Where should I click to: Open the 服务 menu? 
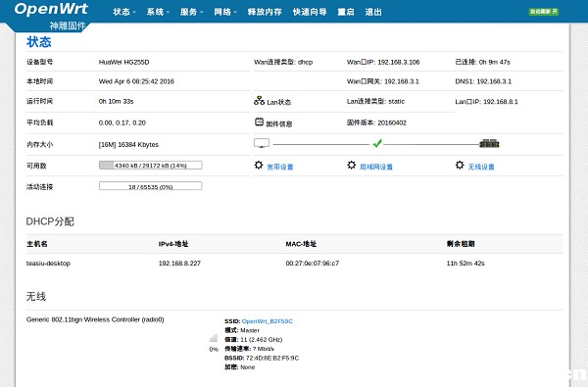[191, 12]
